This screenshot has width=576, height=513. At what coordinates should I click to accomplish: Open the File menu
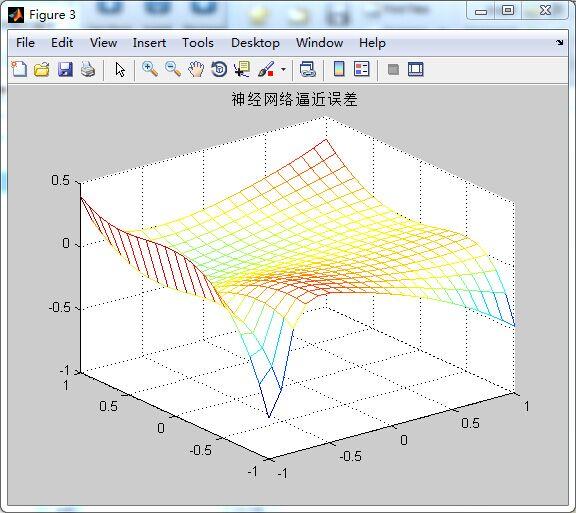(25, 43)
